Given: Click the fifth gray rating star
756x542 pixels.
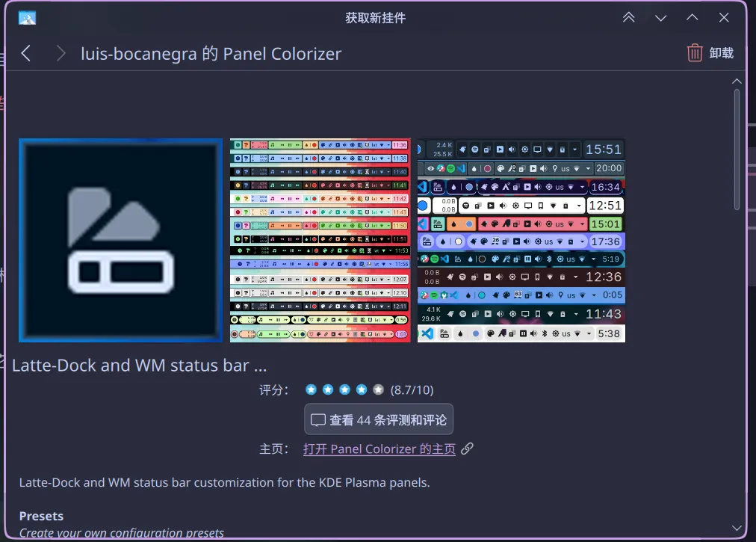Looking at the screenshot, I should click(x=378, y=389).
